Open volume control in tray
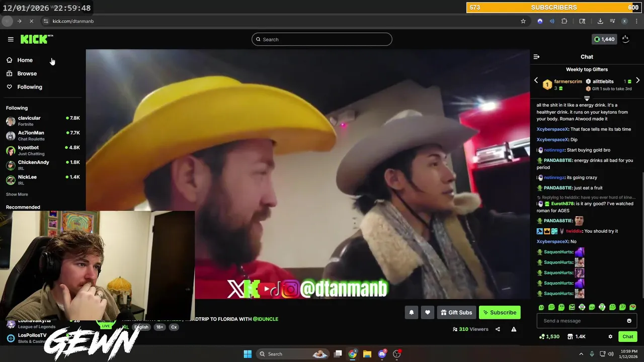 [611, 354]
